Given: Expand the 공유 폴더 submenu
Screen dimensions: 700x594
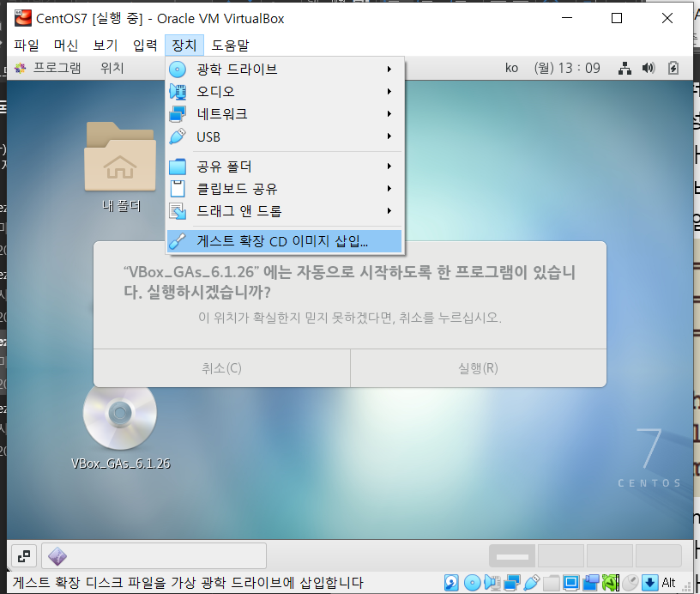Looking at the screenshot, I should 285,167.
